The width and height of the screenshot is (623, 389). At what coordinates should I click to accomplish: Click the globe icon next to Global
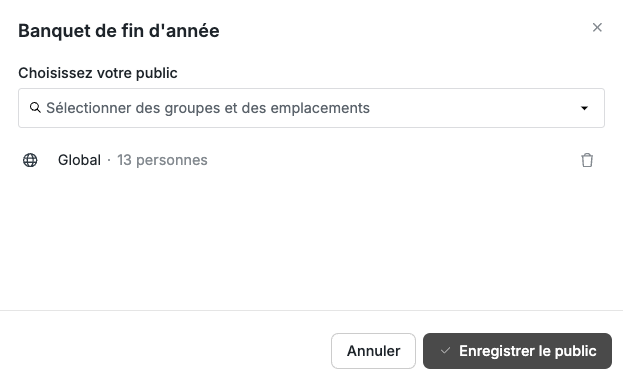(30, 160)
